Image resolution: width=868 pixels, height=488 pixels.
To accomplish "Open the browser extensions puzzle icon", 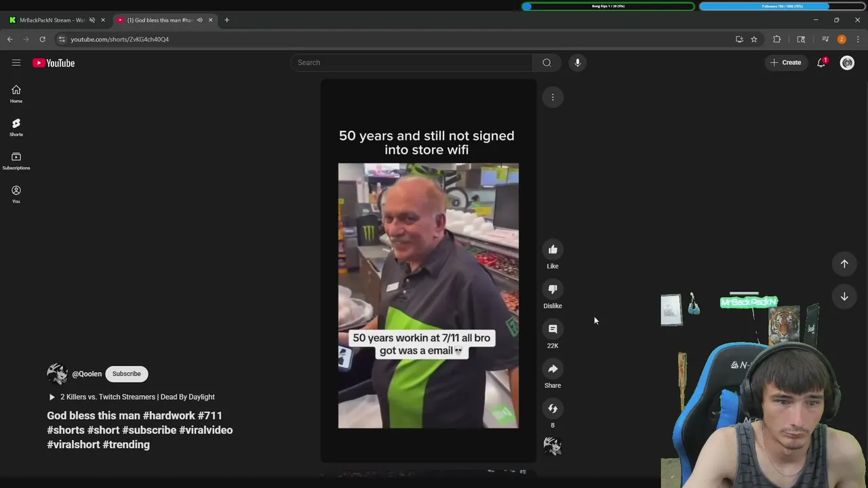I will point(777,39).
